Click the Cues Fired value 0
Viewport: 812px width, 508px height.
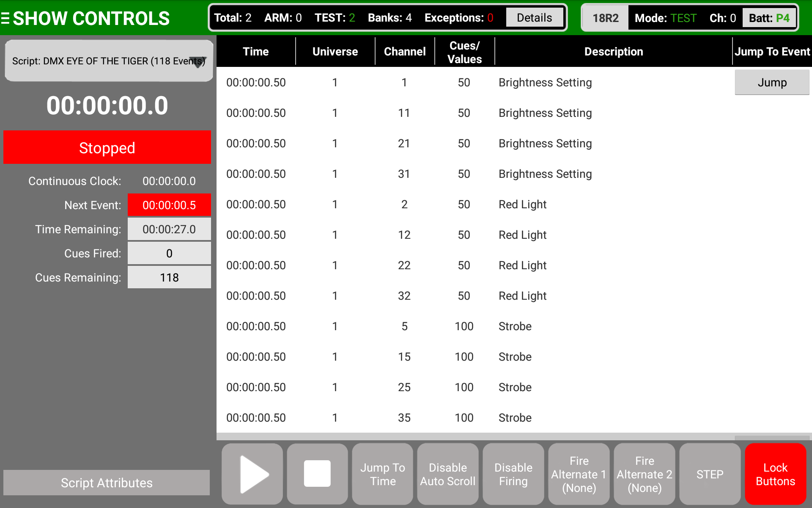click(x=169, y=253)
